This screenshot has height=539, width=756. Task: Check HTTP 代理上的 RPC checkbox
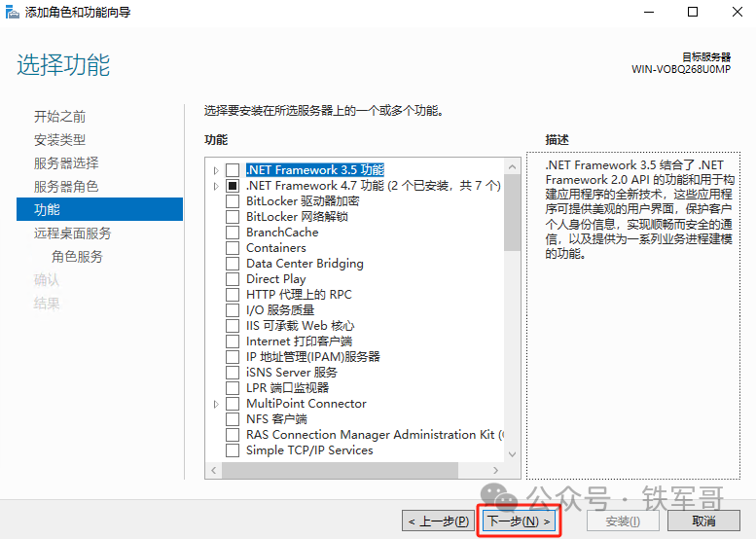tap(233, 295)
